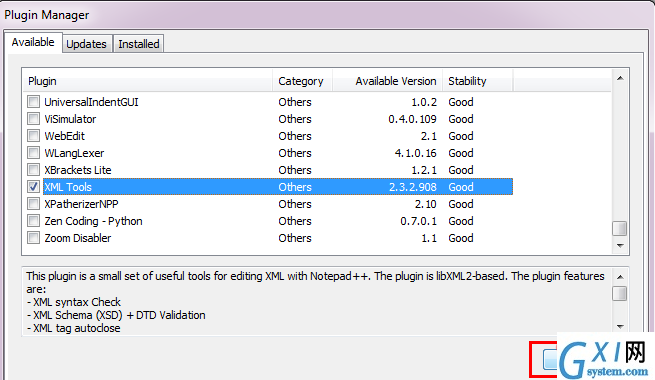Enable the Zoom Disabler checkbox
The width and height of the screenshot is (655, 380).
click(x=33, y=238)
